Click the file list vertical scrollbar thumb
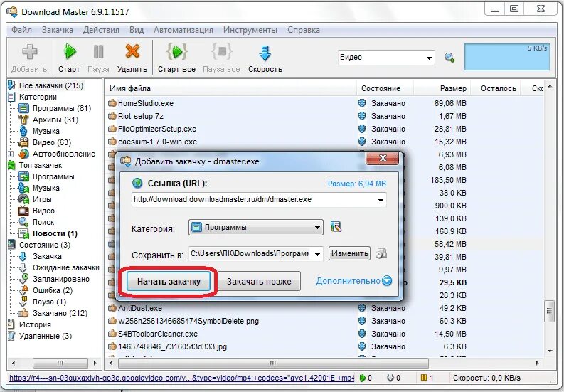The height and width of the screenshot is (392, 564). [549, 310]
